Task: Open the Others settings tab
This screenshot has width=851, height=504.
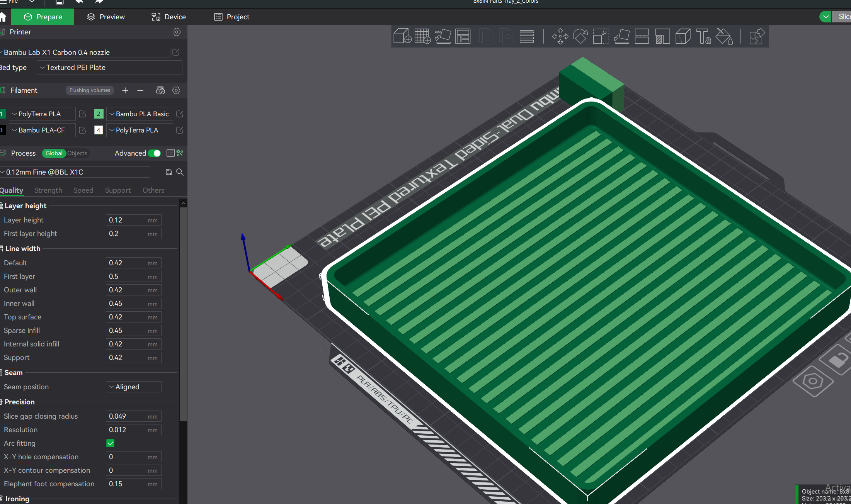Action: tap(153, 190)
